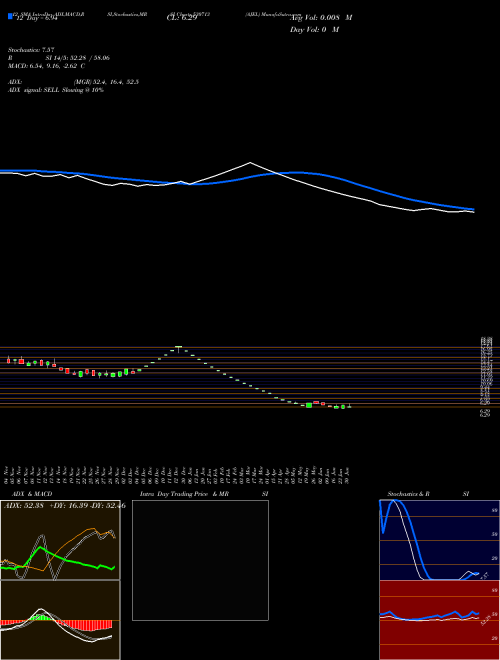Viewport: 500px width, 660px height.
Task: Click the 'Stochastics: 7.57' reading
Action: (x=31, y=50)
